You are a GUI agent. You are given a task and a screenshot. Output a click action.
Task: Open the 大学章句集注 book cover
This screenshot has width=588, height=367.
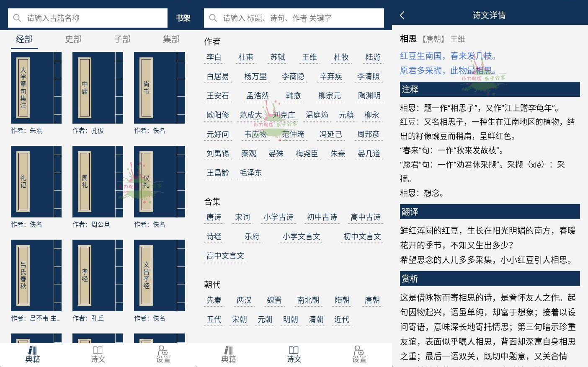click(36, 88)
